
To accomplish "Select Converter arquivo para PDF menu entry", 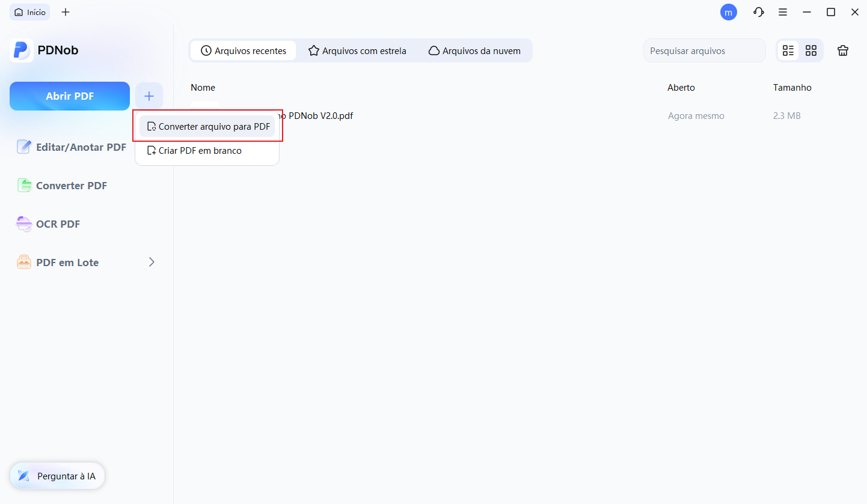I will 207,126.
